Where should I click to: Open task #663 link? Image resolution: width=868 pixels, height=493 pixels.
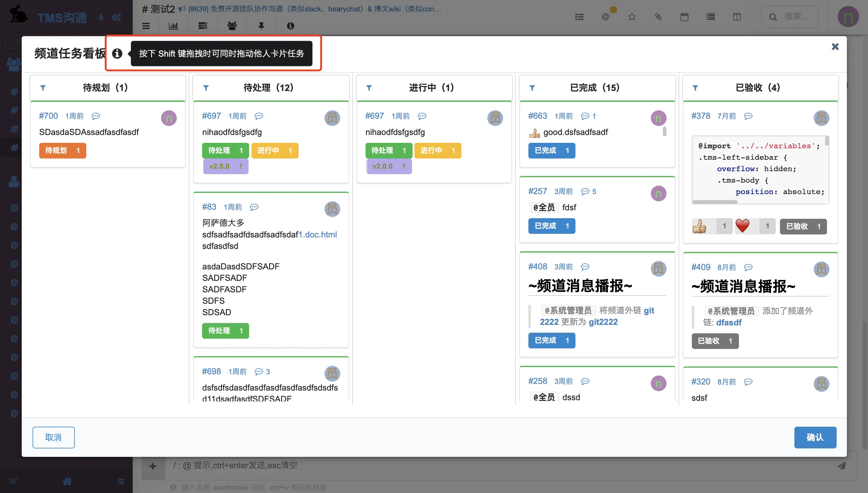[x=538, y=116]
